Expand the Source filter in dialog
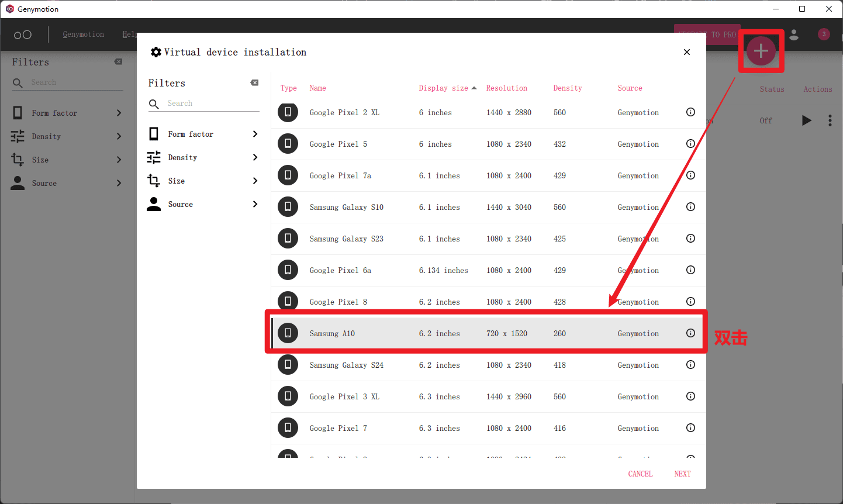The width and height of the screenshot is (843, 504). 255,204
